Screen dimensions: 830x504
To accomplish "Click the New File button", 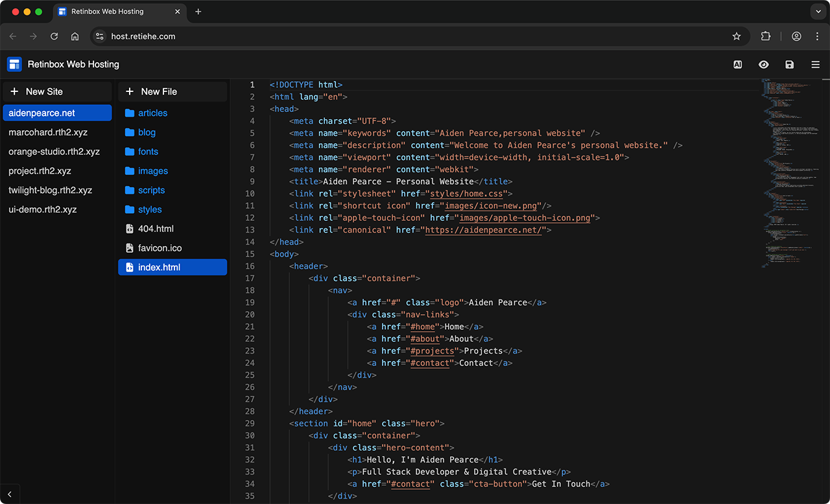I will coord(172,91).
